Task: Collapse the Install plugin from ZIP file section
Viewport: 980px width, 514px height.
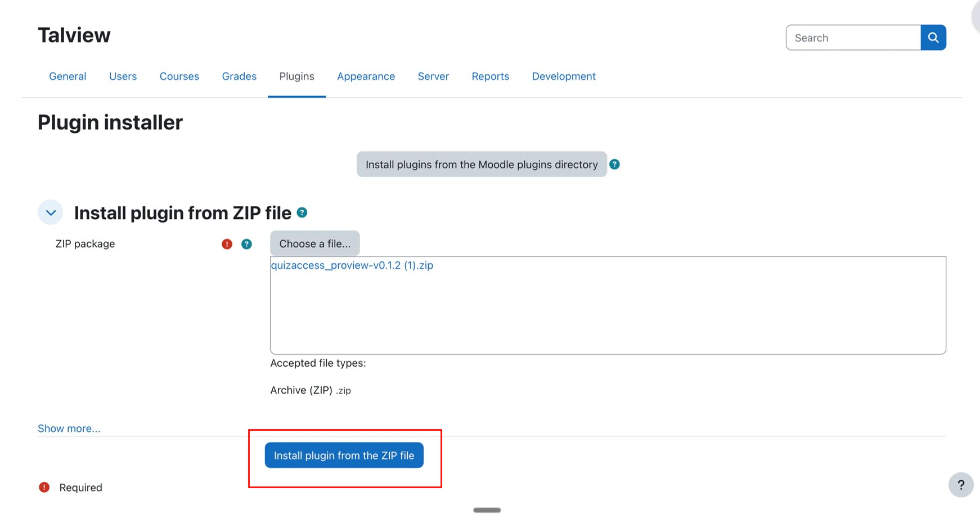Action: (51, 213)
